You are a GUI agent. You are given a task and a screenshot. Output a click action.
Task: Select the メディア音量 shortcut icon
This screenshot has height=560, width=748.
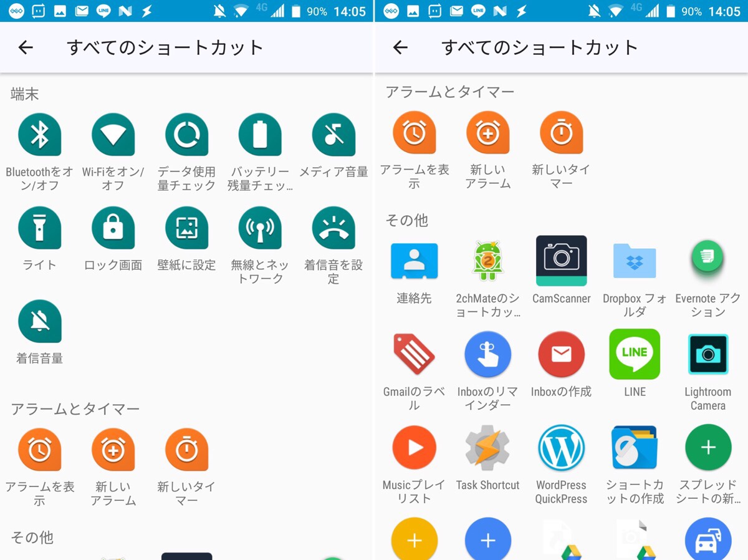point(334,134)
